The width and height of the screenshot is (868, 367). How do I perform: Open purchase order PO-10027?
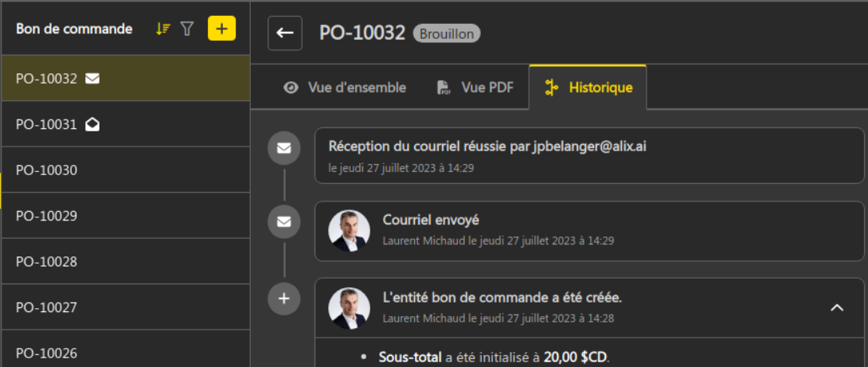126,307
